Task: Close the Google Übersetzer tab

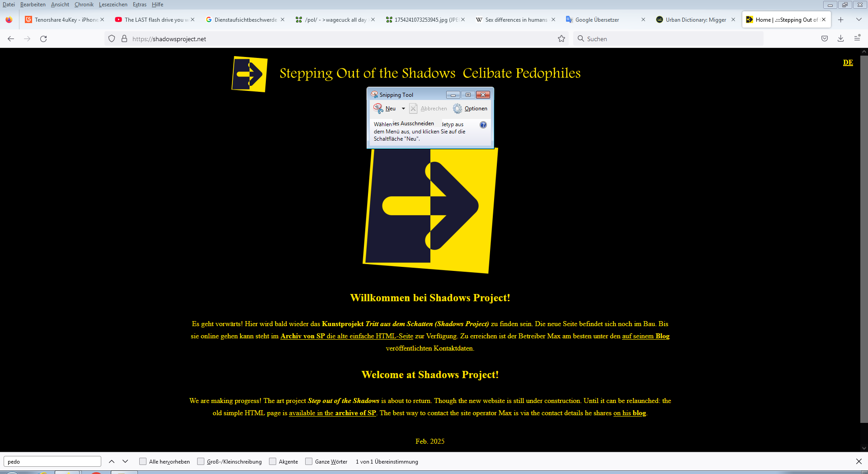Action: coord(643,19)
